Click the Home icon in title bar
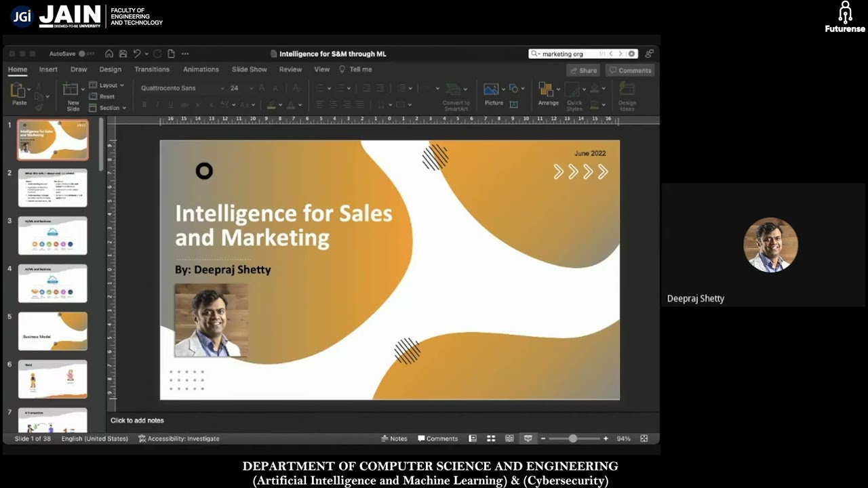This screenshot has height=488, width=868. pos(109,54)
